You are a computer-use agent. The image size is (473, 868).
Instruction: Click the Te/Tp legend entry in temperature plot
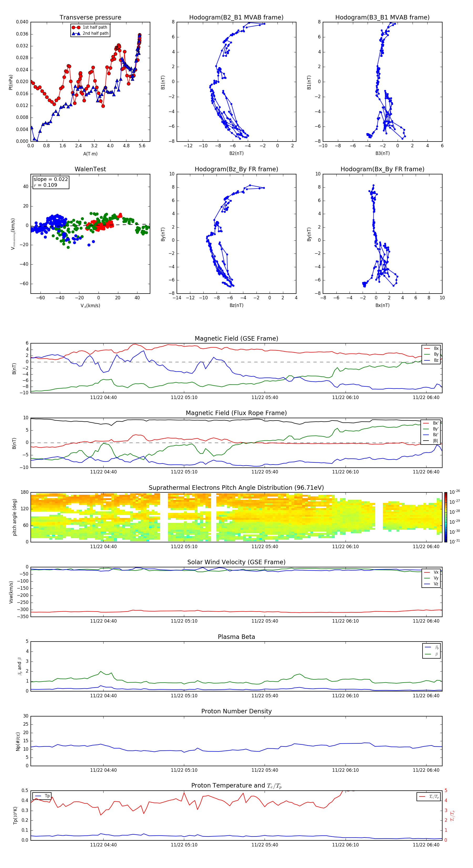(429, 796)
